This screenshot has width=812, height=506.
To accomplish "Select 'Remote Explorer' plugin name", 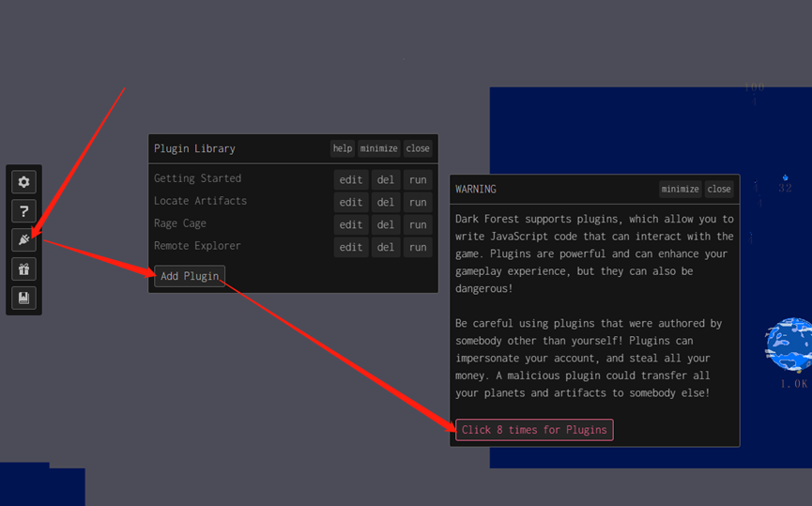I will click(197, 246).
